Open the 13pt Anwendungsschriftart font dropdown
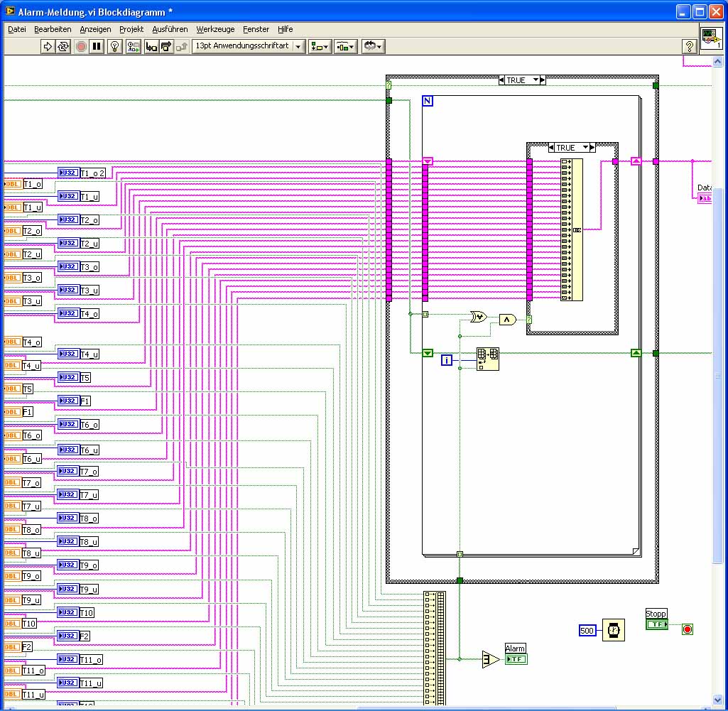 [x=249, y=46]
